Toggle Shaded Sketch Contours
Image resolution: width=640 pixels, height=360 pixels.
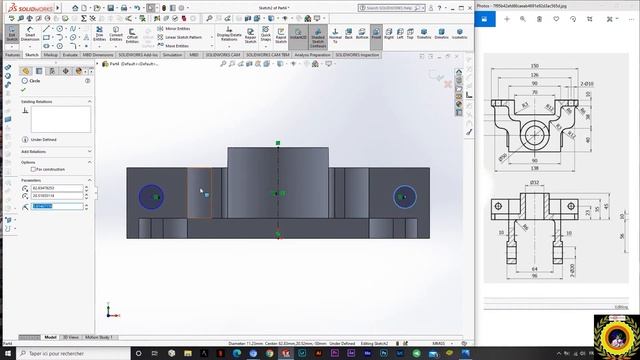318,37
